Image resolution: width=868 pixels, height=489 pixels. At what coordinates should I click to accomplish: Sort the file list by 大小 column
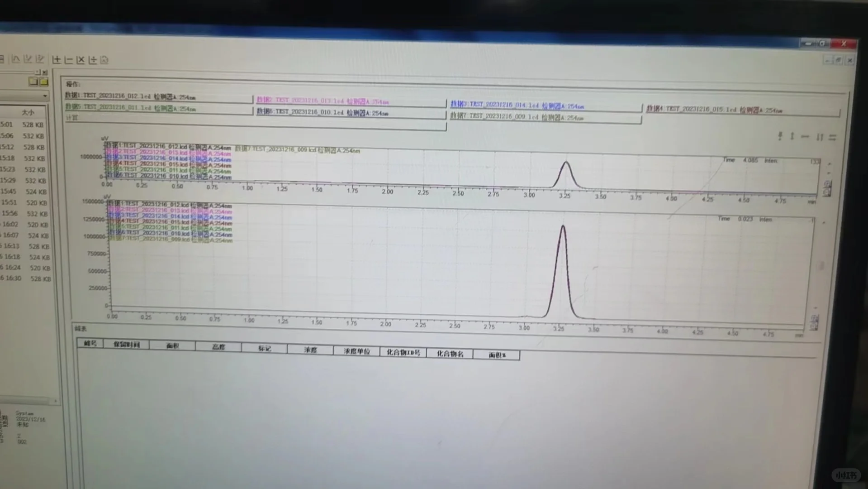point(28,112)
